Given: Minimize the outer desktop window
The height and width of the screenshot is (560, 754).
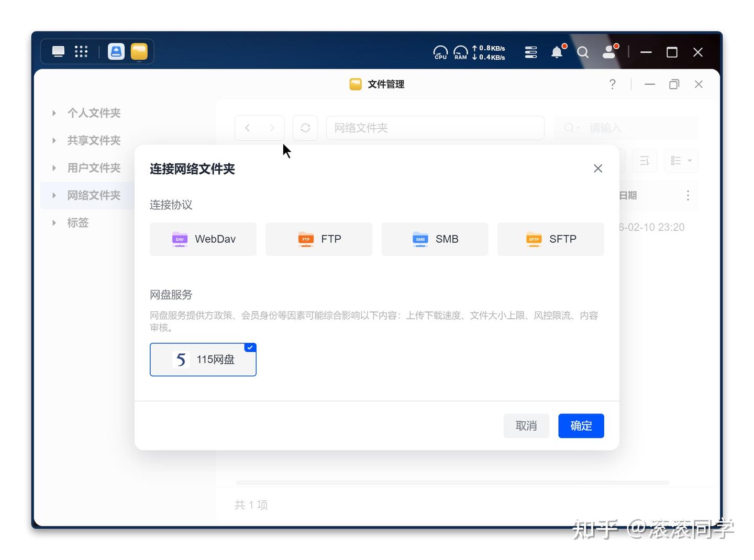Looking at the screenshot, I should [x=646, y=52].
